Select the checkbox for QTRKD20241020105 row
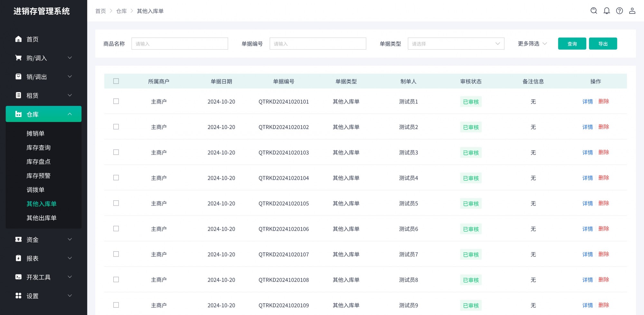The height and width of the screenshot is (315, 644). 116,203
